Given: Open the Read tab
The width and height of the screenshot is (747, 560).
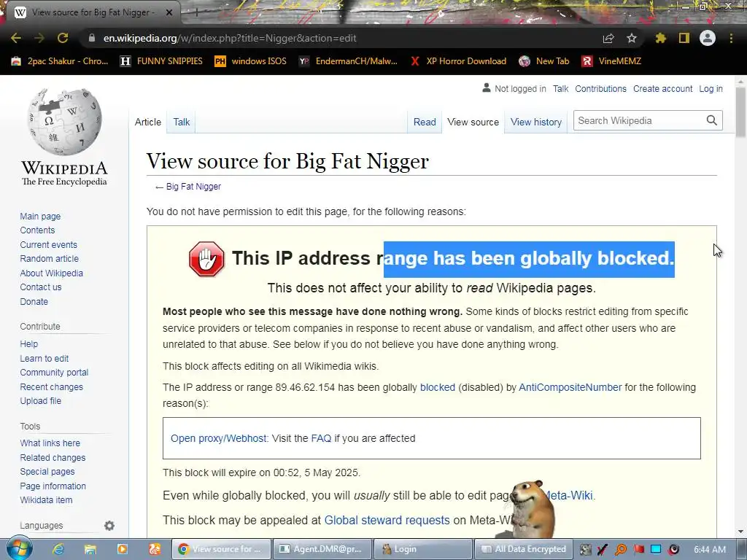Looking at the screenshot, I should [425, 122].
